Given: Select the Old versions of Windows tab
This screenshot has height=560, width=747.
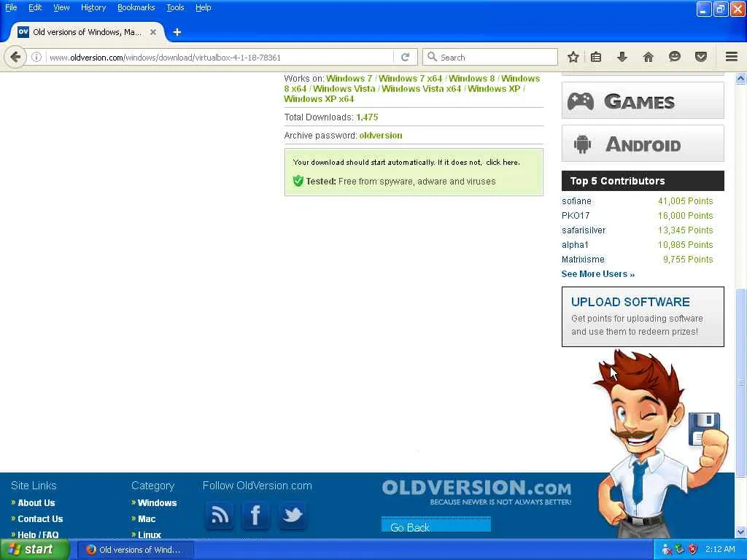Looking at the screenshot, I should [x=88, y=32].
